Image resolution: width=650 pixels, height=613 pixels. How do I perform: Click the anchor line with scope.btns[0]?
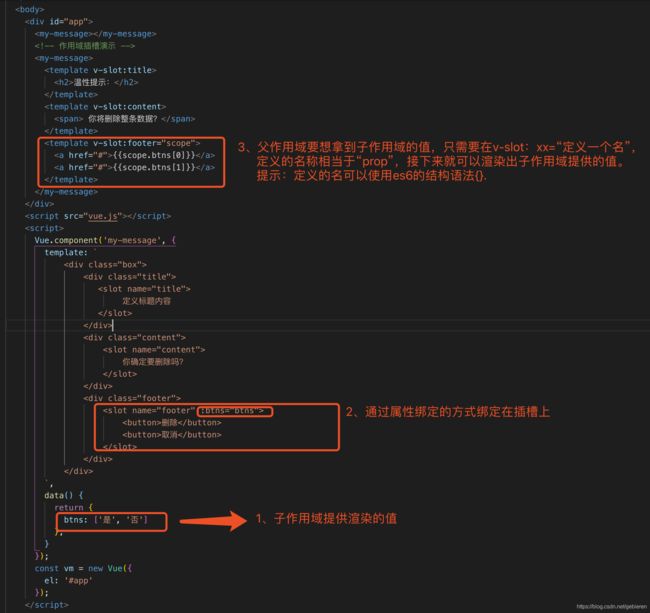click(x=134, y=155)
